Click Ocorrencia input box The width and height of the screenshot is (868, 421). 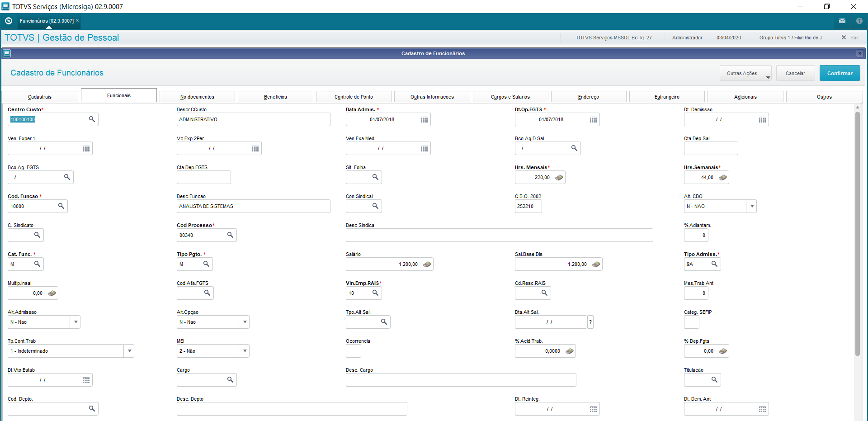click(x=354, y=351)
